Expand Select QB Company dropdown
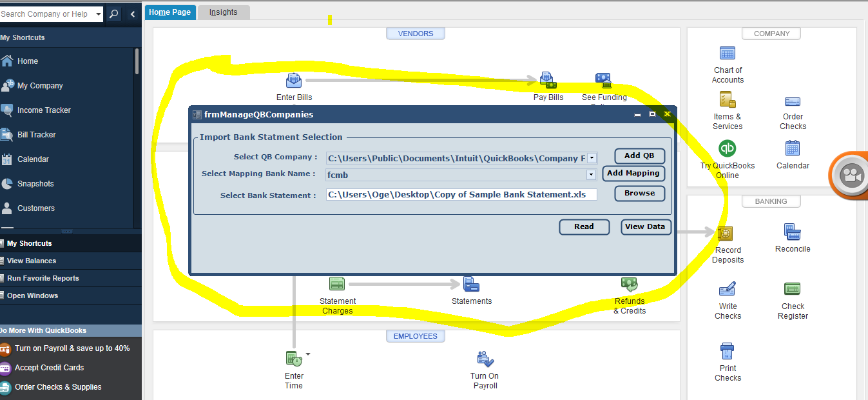 [592, 158]
